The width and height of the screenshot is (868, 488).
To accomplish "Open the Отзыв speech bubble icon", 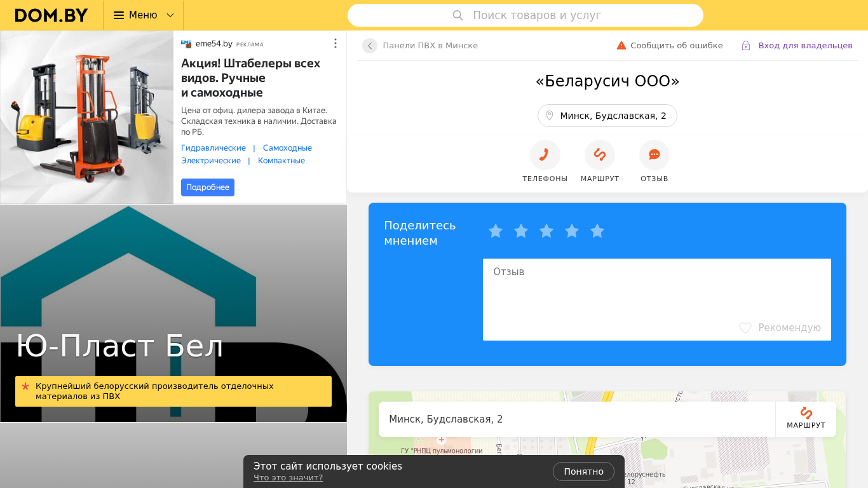I will click(x=654, y=155).
